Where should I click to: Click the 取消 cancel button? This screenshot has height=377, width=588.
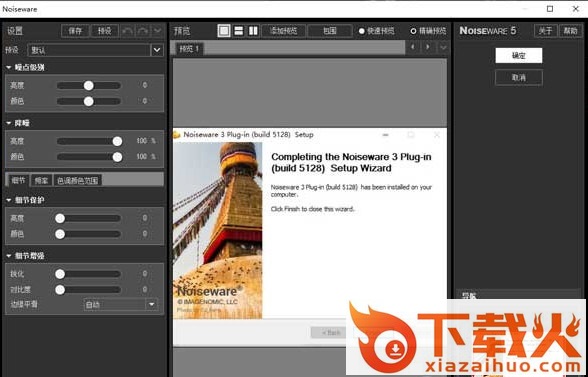[x=519, y=78]
